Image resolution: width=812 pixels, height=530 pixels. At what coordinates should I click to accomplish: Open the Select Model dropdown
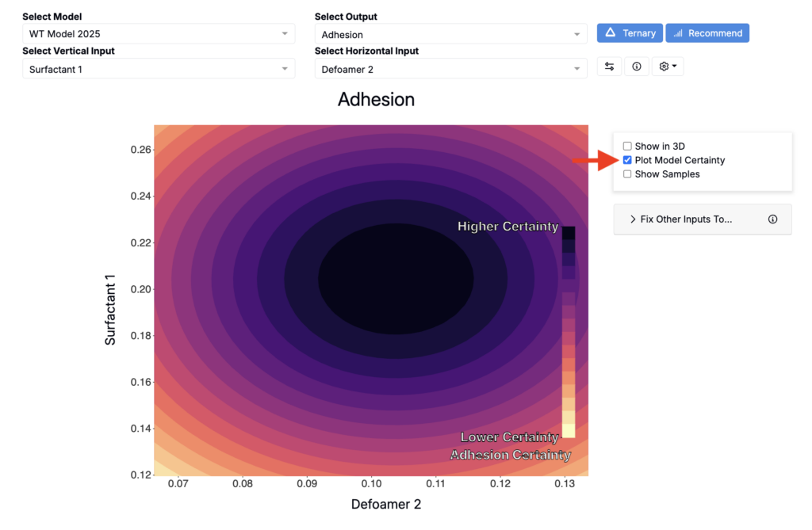[x=159, y=33]
